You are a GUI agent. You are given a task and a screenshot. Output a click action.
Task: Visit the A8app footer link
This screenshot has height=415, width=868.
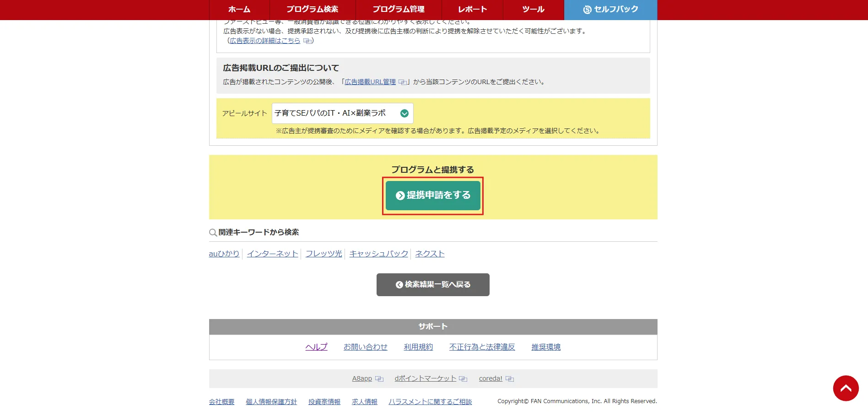coord(362,378)
